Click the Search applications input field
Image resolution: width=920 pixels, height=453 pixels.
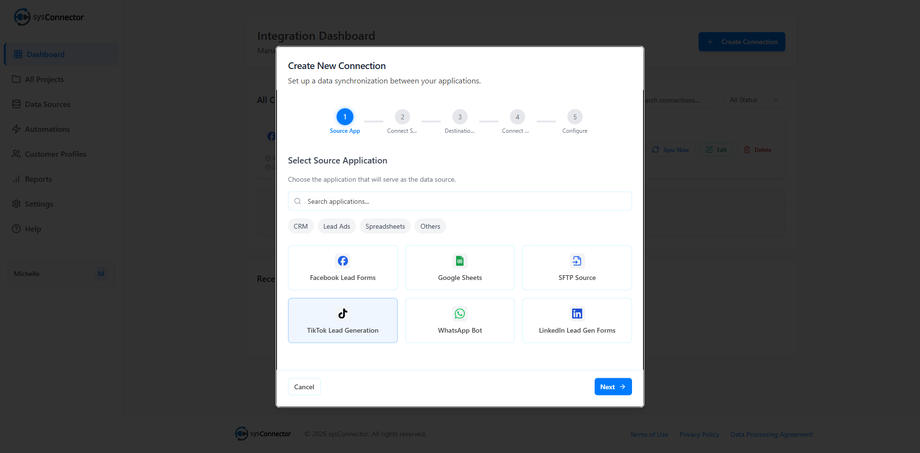click(459, 201)
